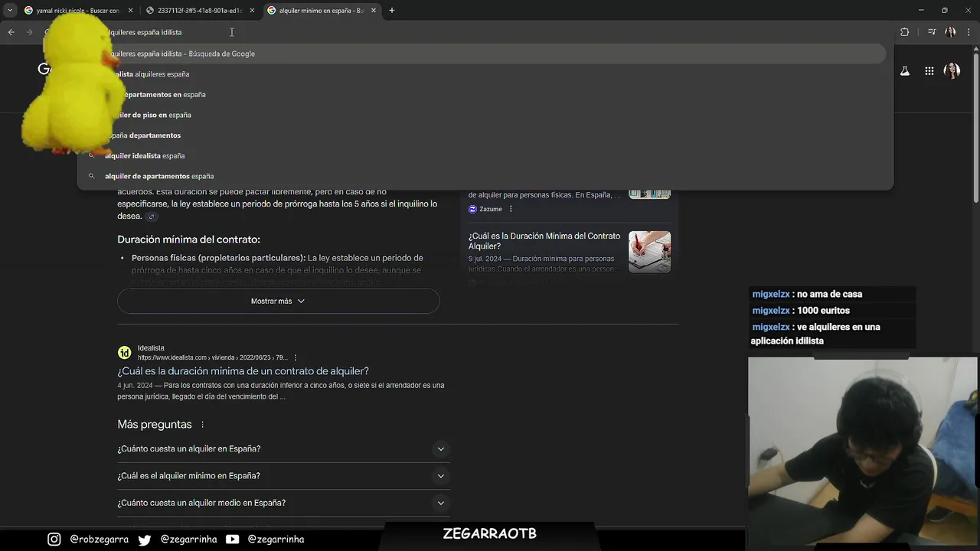This screenshot has height=551, width=980.
Task: Open a new browser tab
Action: pos(392,11)
